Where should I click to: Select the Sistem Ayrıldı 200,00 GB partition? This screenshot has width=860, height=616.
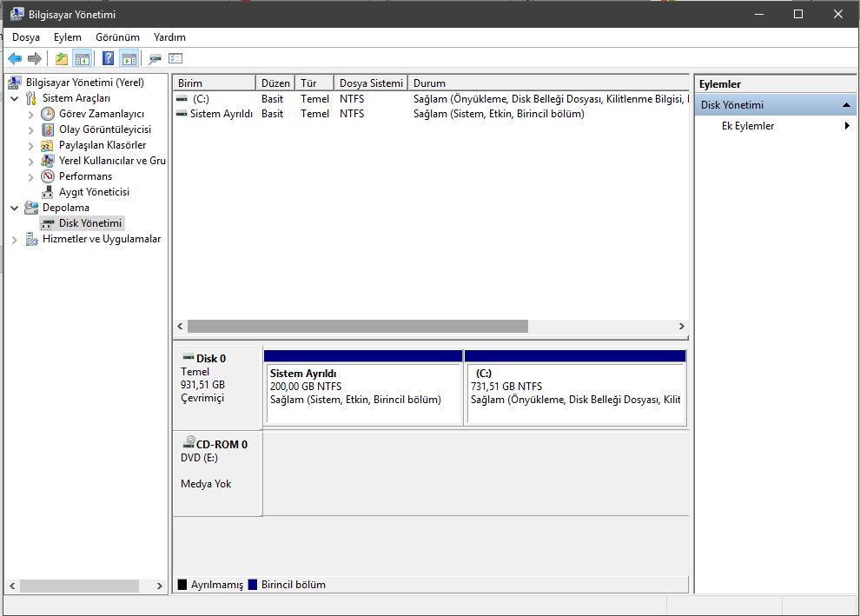(x=363, y=387)
